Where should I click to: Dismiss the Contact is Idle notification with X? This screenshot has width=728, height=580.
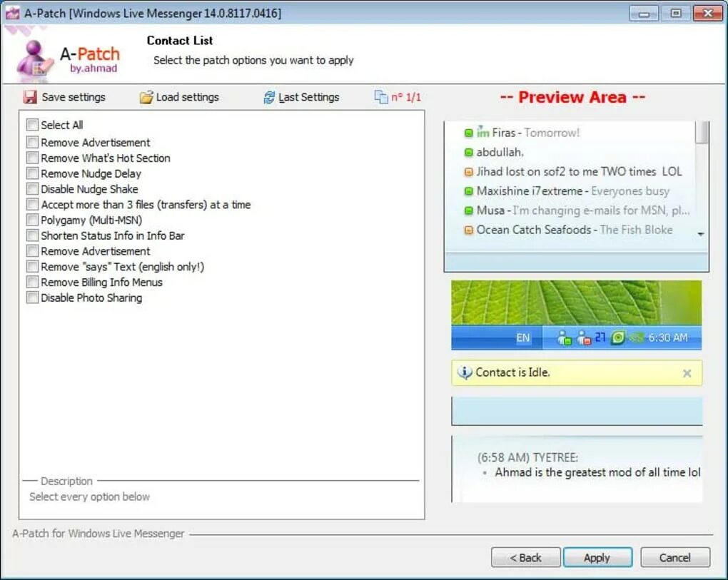coord(687,373)
